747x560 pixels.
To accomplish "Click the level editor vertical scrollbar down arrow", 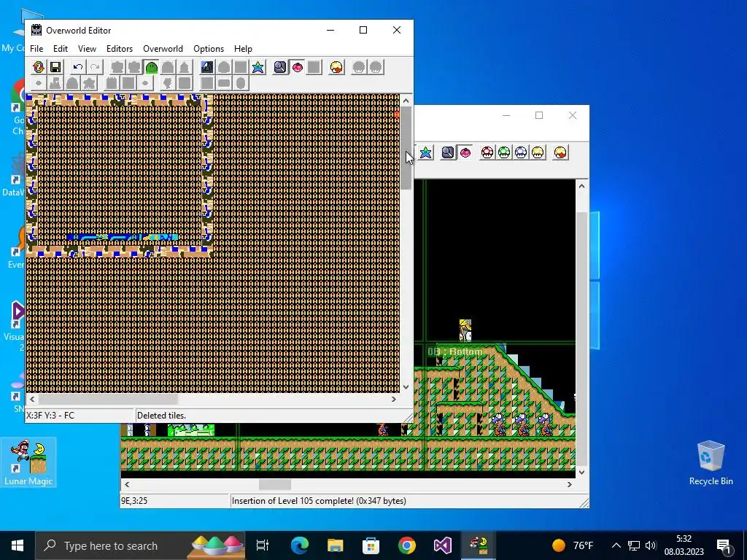I will click(x=581, y=472).
